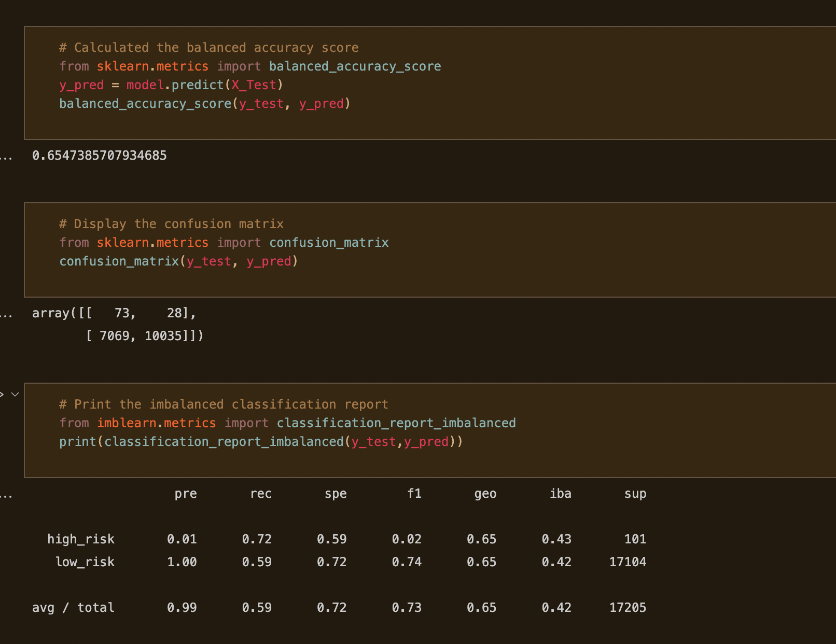
Task: Click the 0.6547385707934685 output value
Action: tap(99, 155)
